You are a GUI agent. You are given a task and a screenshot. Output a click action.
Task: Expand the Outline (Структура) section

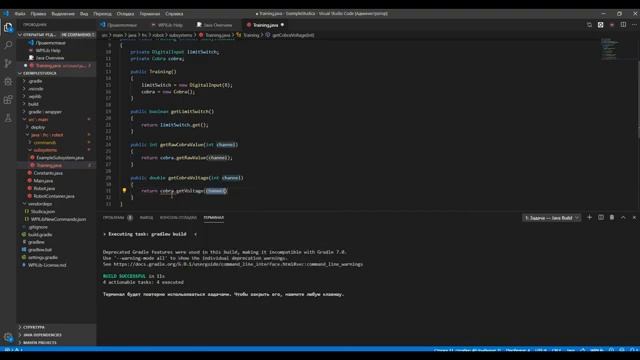[34, 327]
